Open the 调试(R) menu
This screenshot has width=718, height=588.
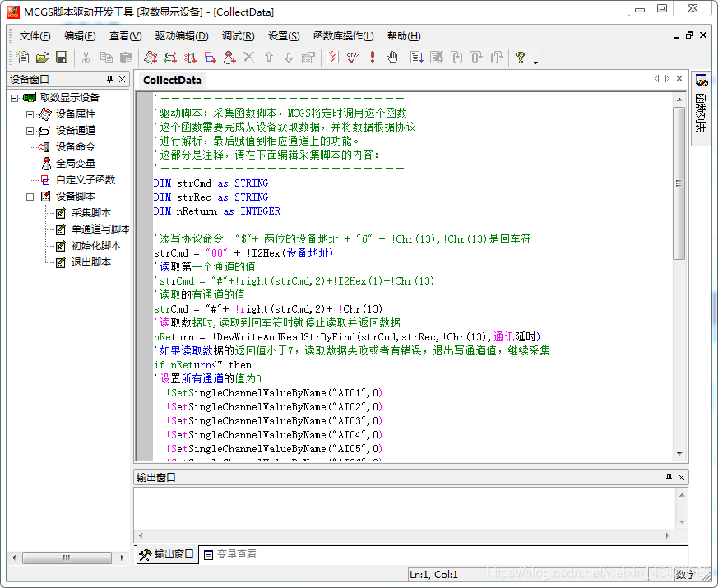tap(239, 35)
